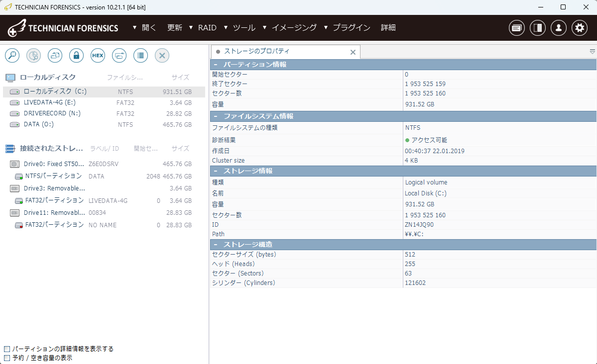Click the disk imaging toolbar icon
This screenshot has height=364, width=597.
55,56
